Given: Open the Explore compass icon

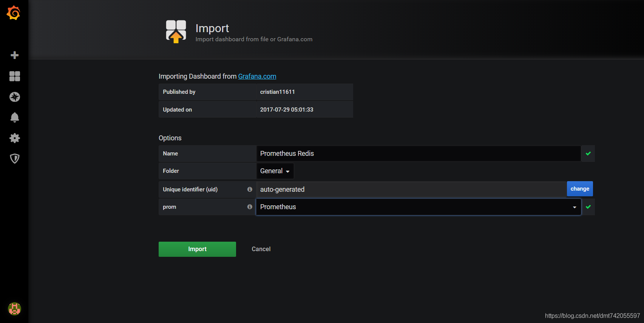Looking at the screenshot, I should (14, 97).
